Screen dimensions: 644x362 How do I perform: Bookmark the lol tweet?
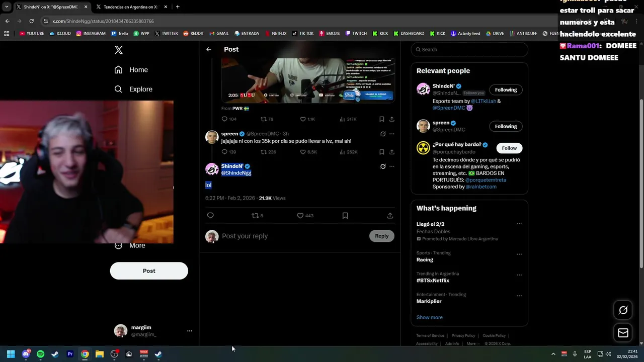tap(345, 216)
